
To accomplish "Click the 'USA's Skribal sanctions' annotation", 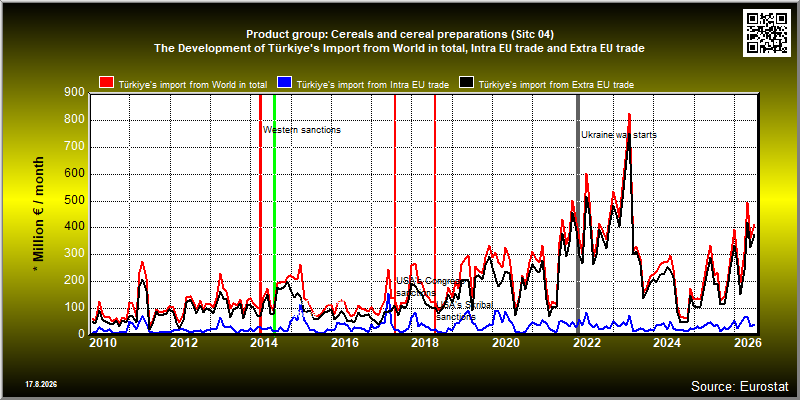I will pos(465,311).
